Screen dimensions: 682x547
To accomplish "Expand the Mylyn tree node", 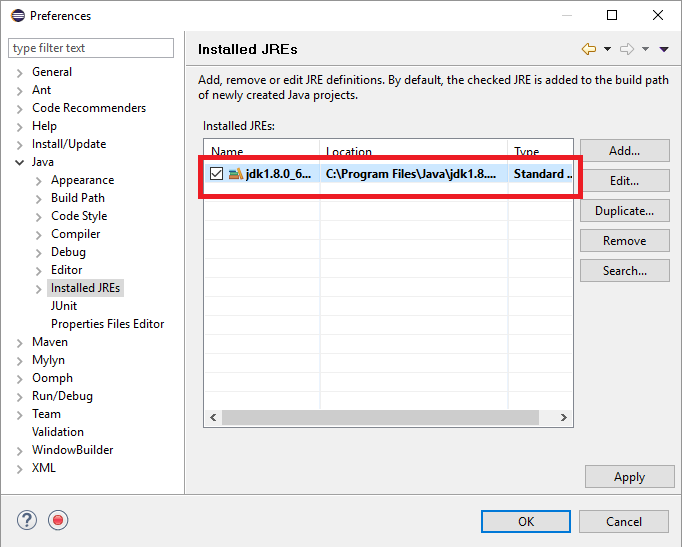I will (19, 361).
